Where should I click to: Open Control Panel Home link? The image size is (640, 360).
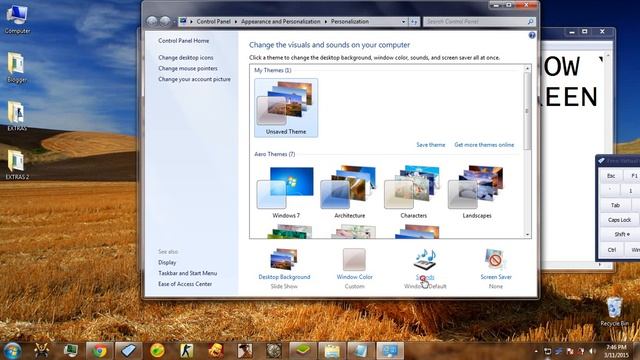[x=183, y=41]
